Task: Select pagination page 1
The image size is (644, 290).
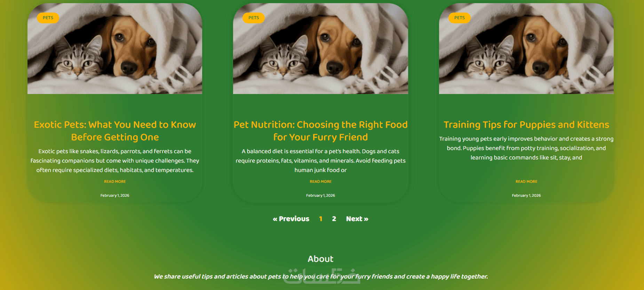Action: [320, 219]
